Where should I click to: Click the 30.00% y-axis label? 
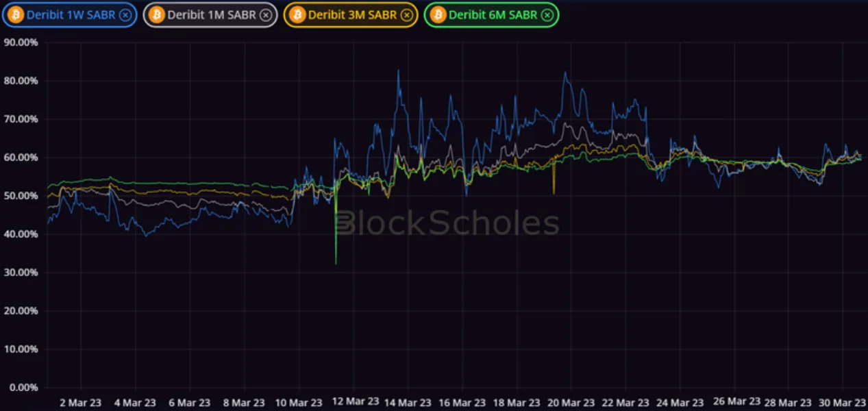pyautogui.click(x=20, y=272)
